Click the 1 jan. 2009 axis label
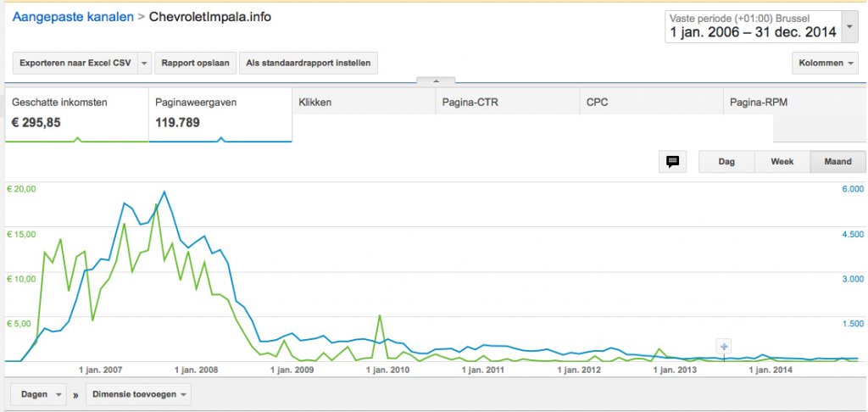This screenshot has height=412, width=868. pos(292,370)
